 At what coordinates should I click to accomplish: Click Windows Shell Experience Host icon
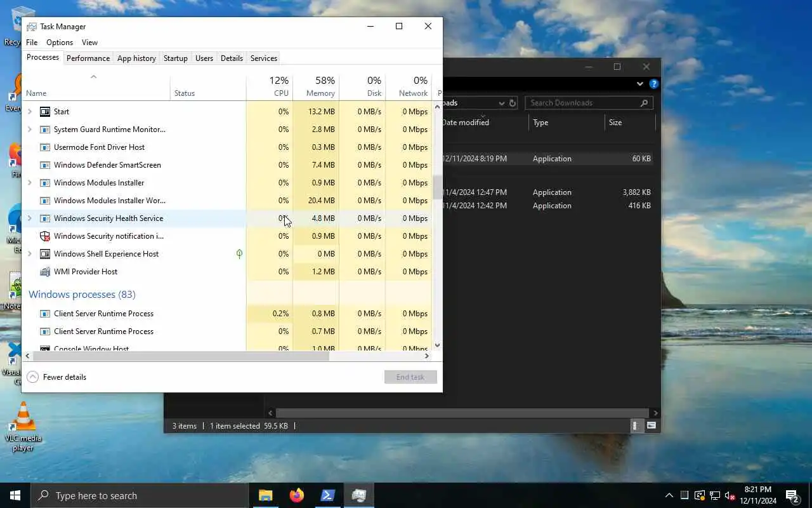coord(45,254)
